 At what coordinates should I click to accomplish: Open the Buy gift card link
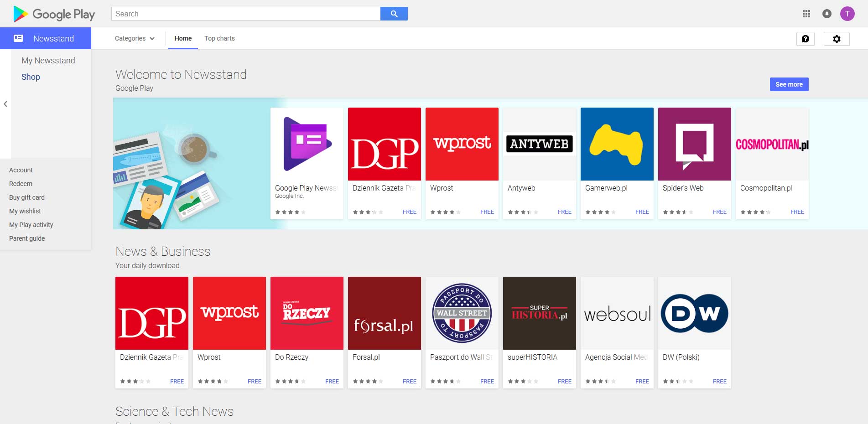click(27, 197)
